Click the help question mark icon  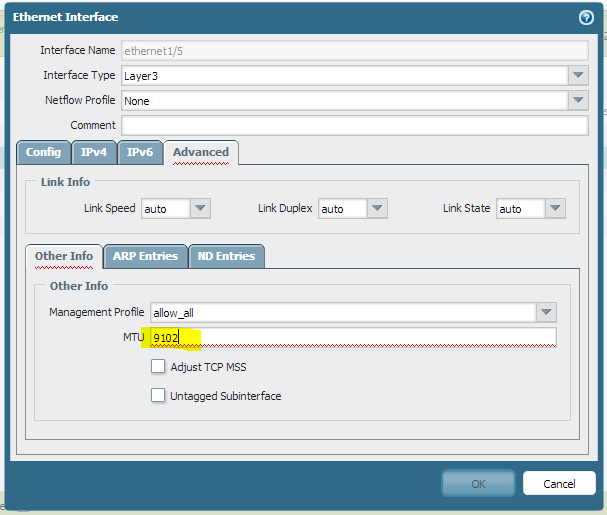[586, 17]
